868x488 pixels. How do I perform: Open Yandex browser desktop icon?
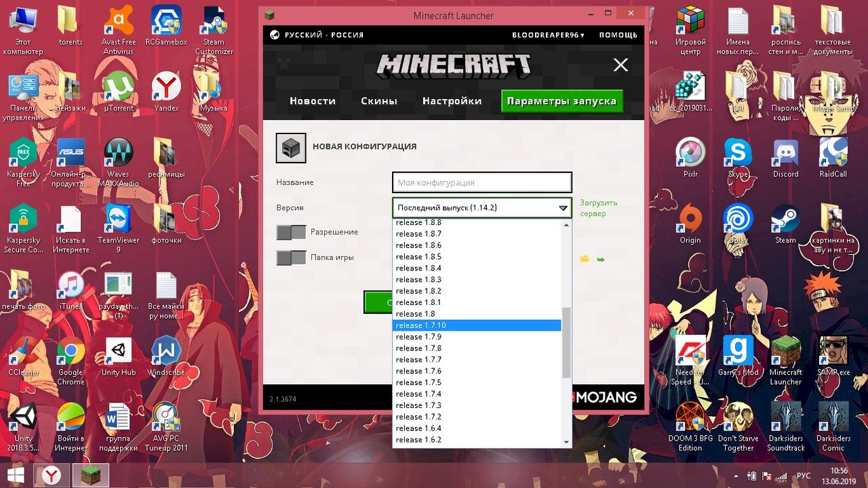[x=166, y=92]
